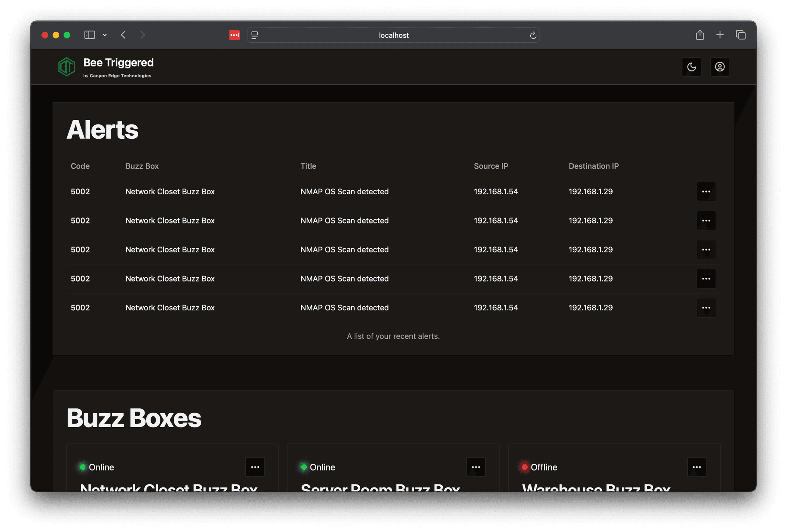Open actions menu for Server Room Buzz Box card
Viewport: 787px width, 532px height.
pyautogui.click(x=476, y=467)
